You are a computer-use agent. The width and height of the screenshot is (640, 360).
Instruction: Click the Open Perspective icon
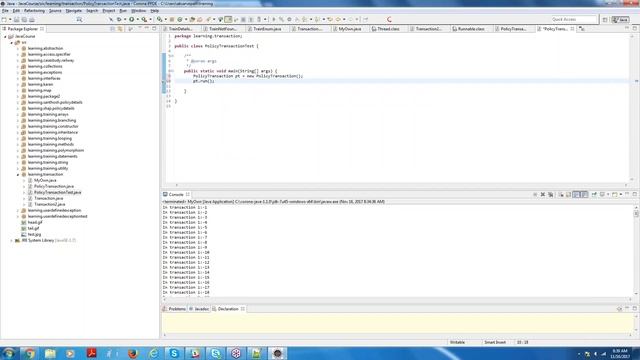click(x=605, y=19)
